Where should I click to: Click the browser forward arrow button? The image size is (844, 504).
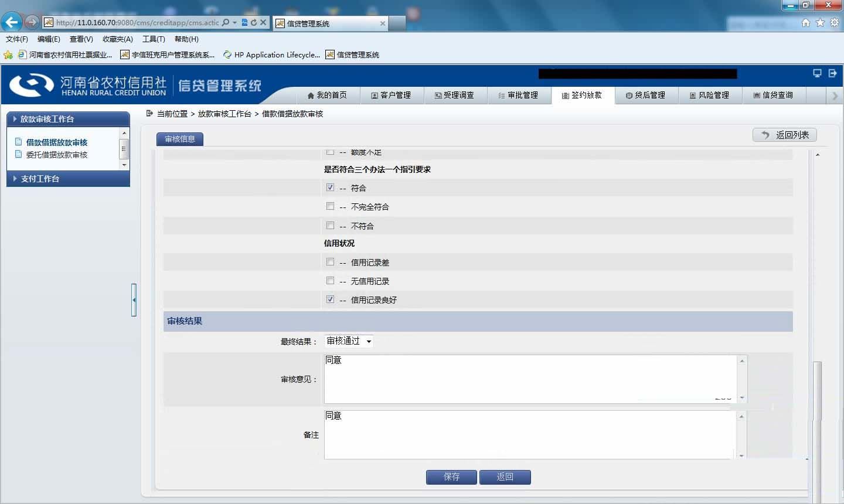tap(32, 22)
